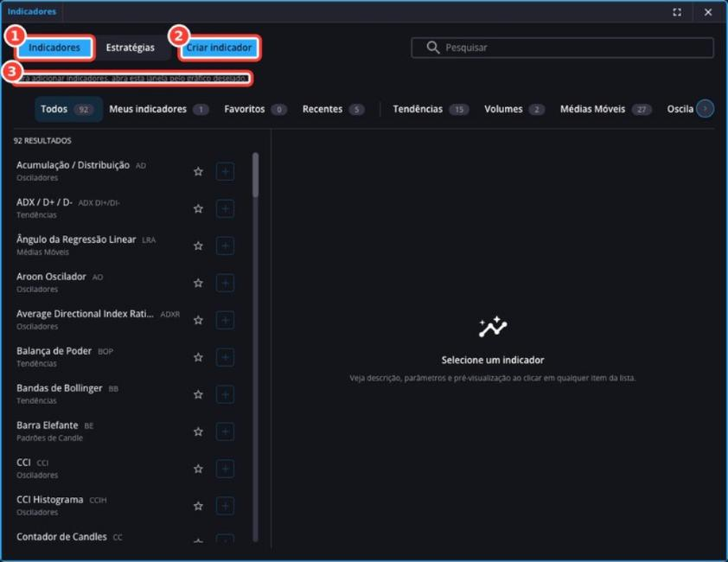
Task: Click plus icon on the CCI (CCI) row
Action: point(225,469)
